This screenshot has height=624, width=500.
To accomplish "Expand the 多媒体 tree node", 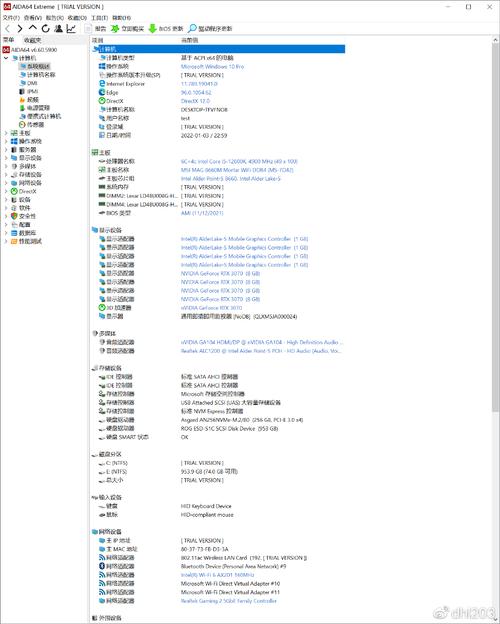I will point(6,166).
